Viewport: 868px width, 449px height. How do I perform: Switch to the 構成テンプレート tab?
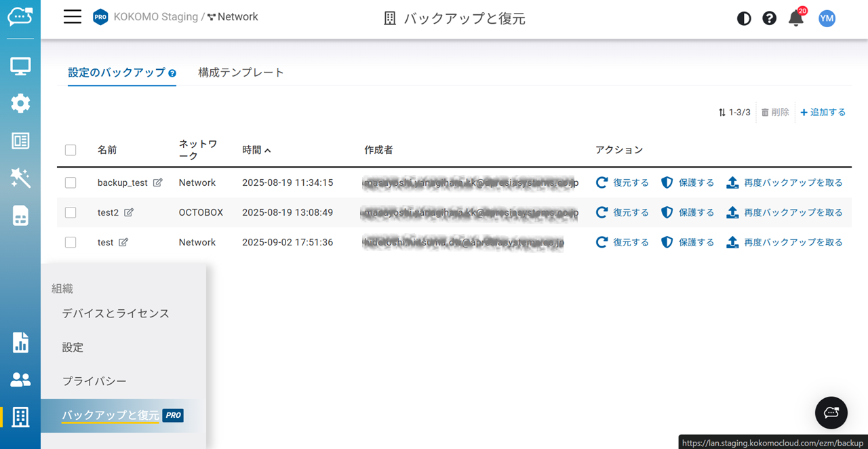(241, 73)
